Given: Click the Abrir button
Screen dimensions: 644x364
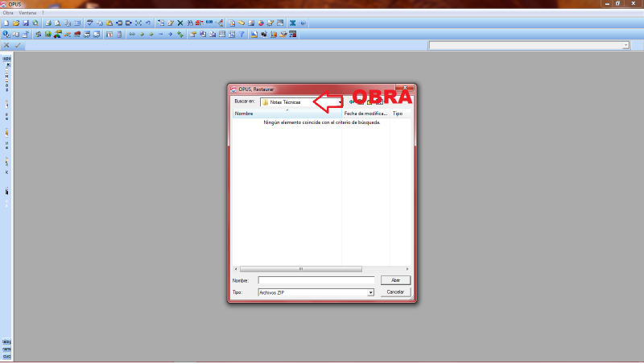Looking at the screenshot, I should pos(395,279).
